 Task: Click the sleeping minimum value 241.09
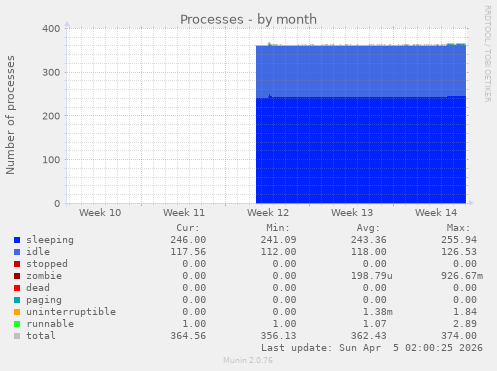point(278,240)
